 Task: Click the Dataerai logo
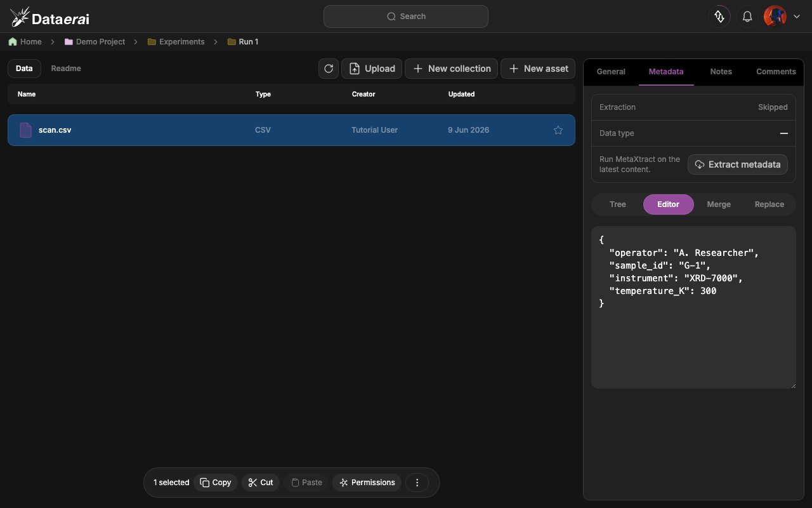[x=49, y=17]
